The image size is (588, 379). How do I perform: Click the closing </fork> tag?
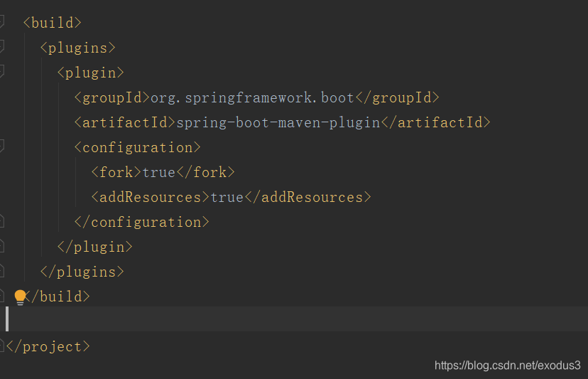click(x=206, y=172)
